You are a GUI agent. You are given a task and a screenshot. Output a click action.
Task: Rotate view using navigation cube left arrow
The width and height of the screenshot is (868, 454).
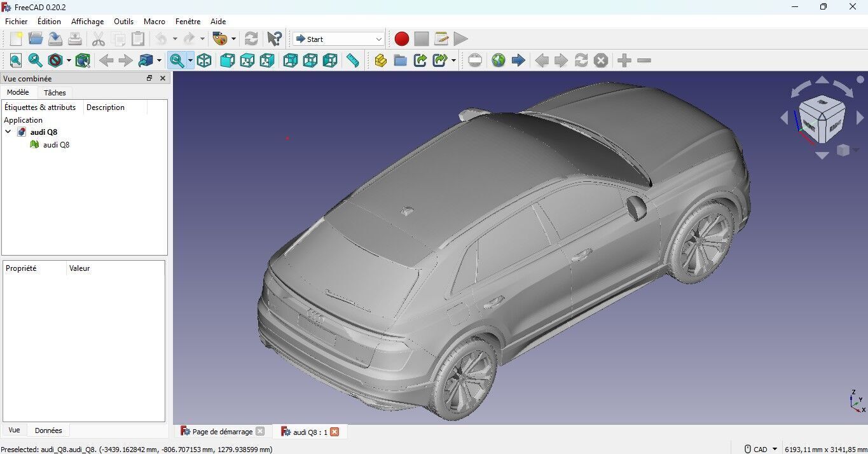point(784,118)
